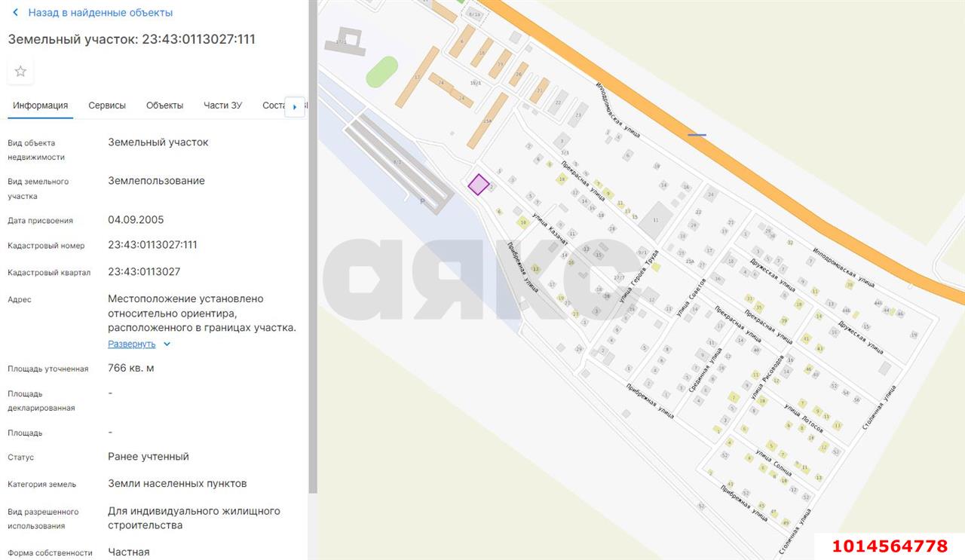Open the Информация tab

click(x=40, y=106)
